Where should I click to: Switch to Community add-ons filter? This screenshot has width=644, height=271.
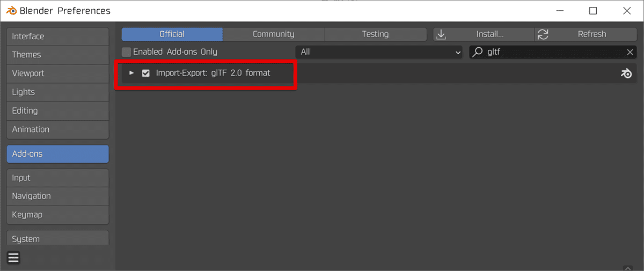click(274, 34)
